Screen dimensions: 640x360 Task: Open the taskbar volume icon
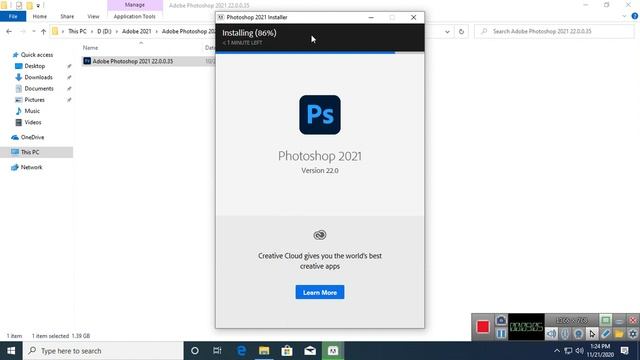pyautogui.click(x=580, y=351)
